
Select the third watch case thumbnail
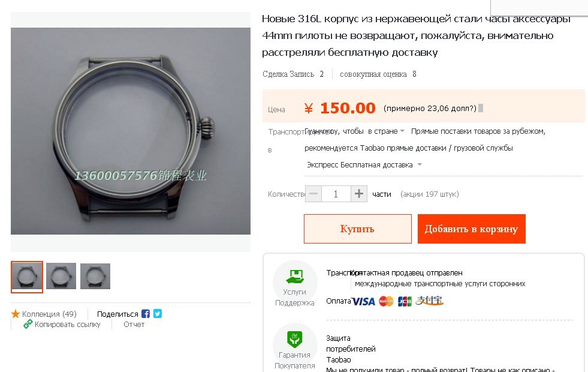95,276
